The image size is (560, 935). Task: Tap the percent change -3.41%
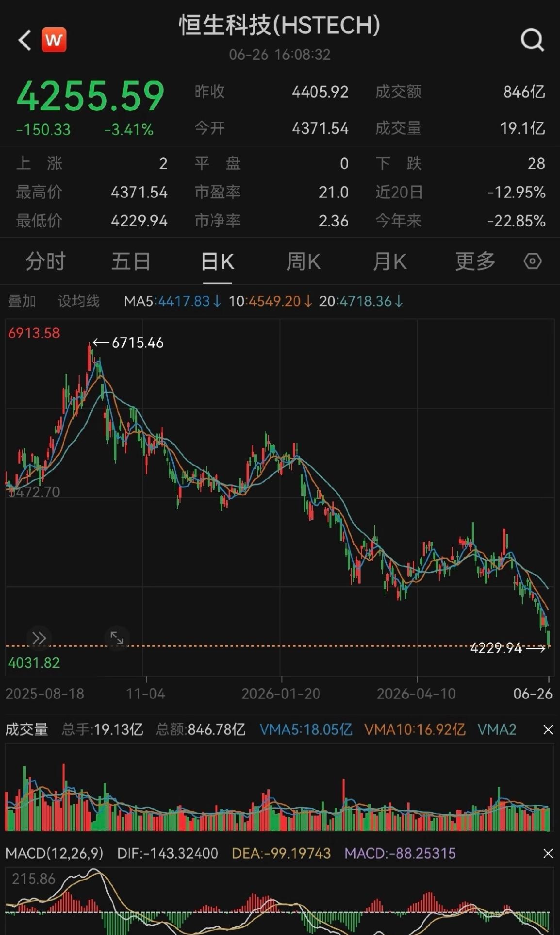point(129,130)
